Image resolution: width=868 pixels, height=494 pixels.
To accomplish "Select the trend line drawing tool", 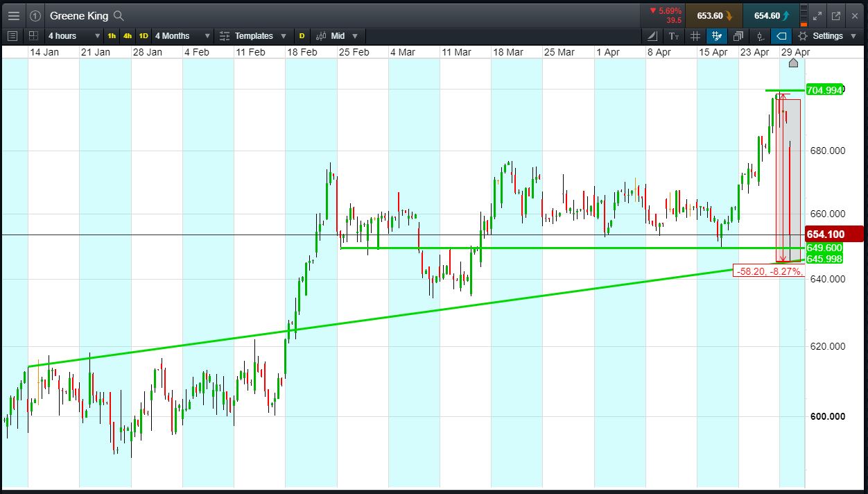I will 652,36.
